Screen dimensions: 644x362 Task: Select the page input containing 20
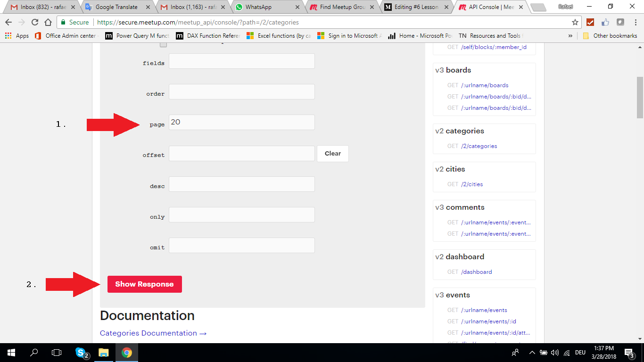point(241,122)
